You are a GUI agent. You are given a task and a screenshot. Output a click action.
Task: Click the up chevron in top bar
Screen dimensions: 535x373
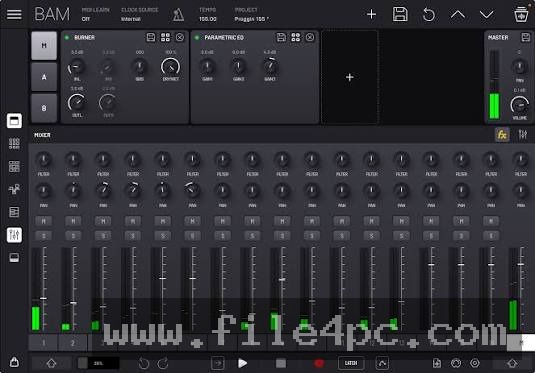point(458,15)
